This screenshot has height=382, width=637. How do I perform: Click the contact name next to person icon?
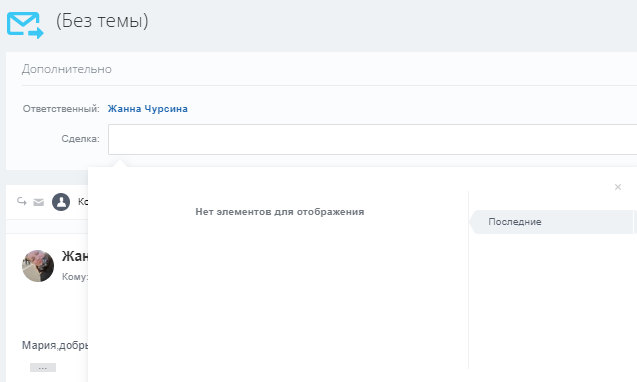(x=83, y=202)
